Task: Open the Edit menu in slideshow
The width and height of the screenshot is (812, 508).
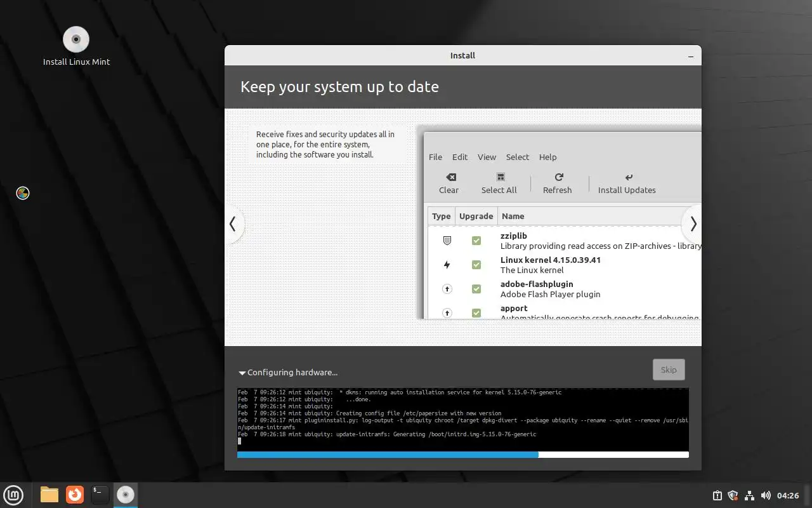Action: coord(460,157)
